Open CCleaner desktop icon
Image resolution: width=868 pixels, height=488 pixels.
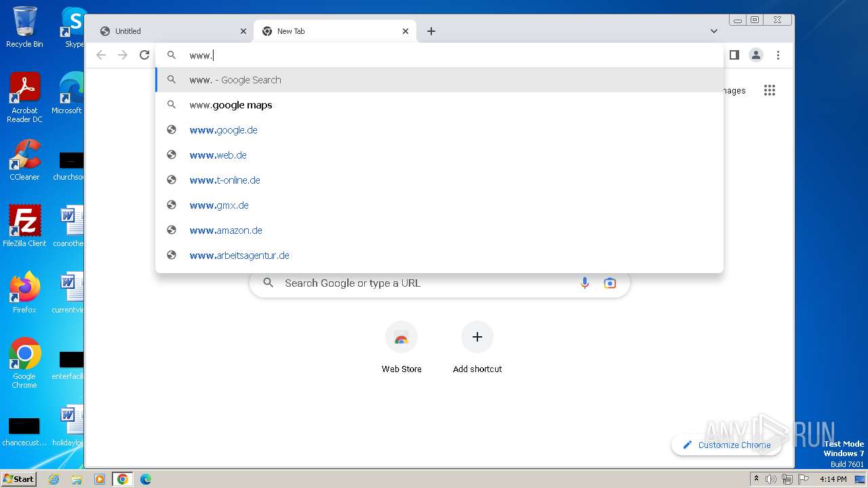pyautogui.click(x=24, y=160)
